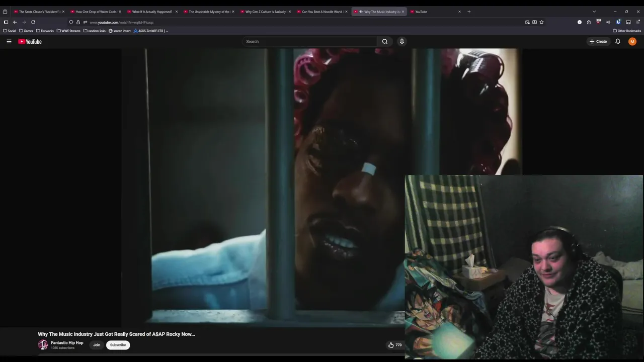The image size is (644, 362).
Task: Click the magnifier search button
Action: (x=385, y=42)
